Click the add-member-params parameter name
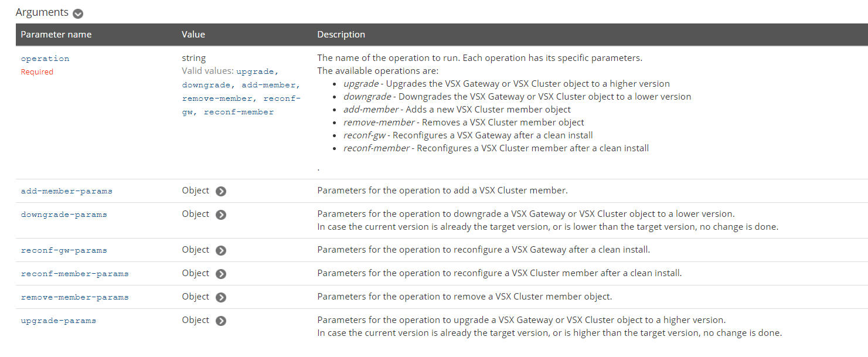Screen dimensions: 868x357 66,191
